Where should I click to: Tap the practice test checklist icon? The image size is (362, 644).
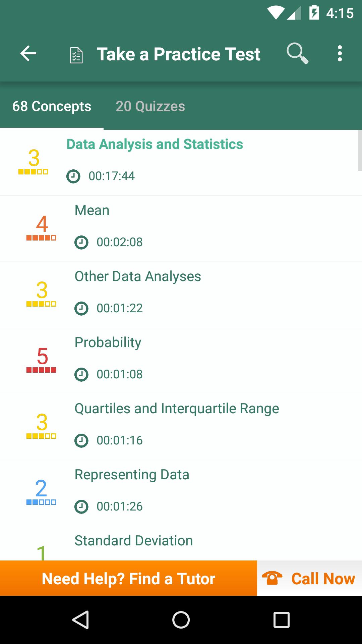pos(76,55)
